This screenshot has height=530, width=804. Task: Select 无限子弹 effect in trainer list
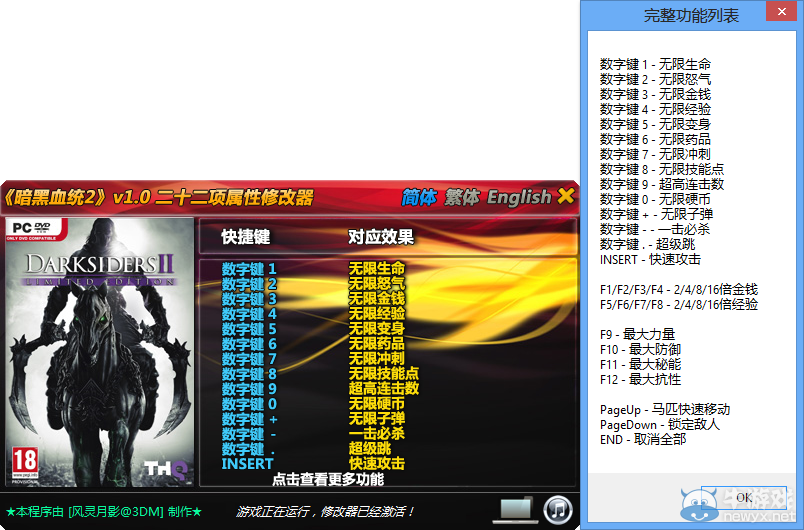tap(377, 418)
